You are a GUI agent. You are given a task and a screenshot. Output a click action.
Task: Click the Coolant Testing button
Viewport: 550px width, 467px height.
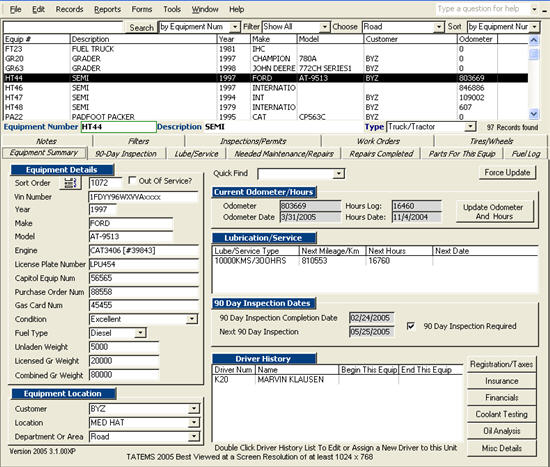tap(502, 414)
